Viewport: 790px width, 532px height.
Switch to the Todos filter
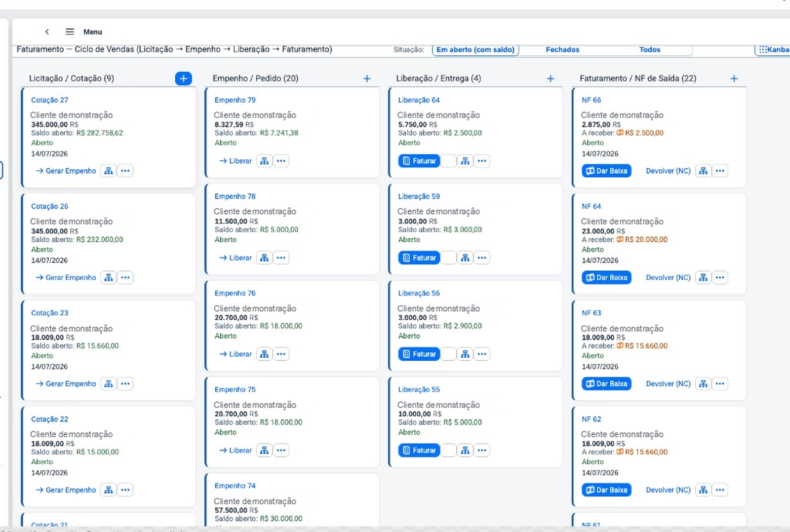point(650,50)
